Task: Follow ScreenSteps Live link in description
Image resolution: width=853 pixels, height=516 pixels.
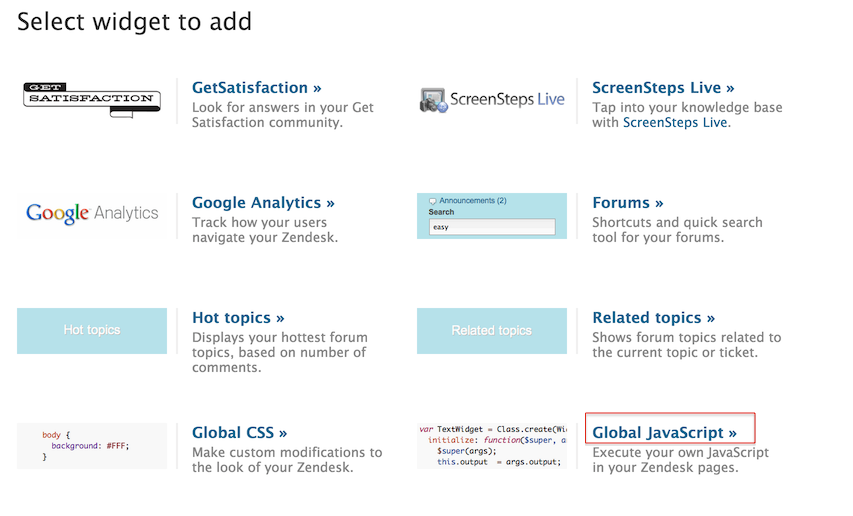Action: pos(674,123)
